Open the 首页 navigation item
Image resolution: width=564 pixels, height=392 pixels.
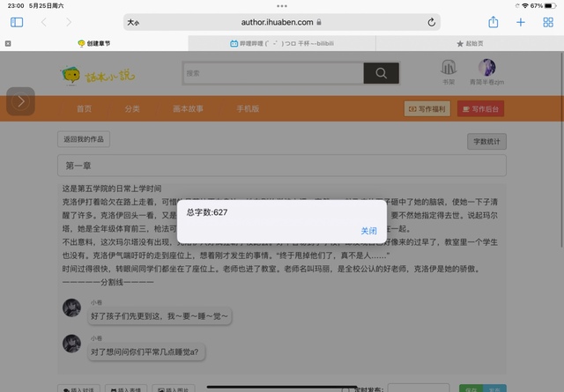point(84,109)
